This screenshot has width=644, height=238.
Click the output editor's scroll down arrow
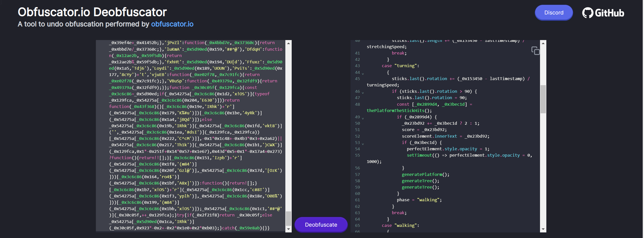[543, 229]
